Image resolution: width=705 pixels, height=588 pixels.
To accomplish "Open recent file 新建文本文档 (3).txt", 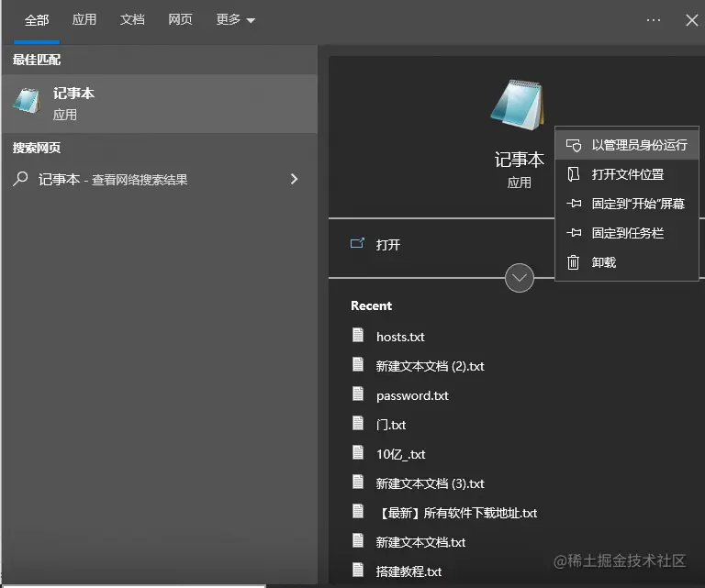I will point(430,483).
